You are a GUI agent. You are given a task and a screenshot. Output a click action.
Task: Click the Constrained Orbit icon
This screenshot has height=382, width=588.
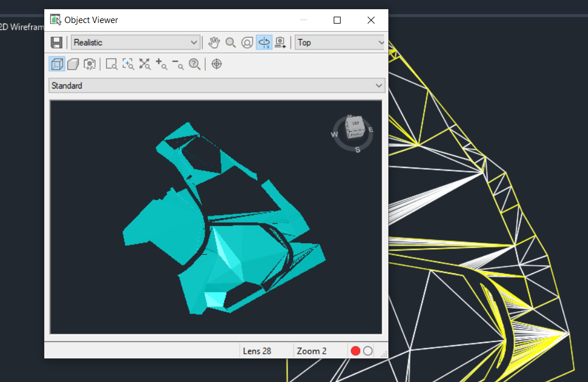point(264,42)
